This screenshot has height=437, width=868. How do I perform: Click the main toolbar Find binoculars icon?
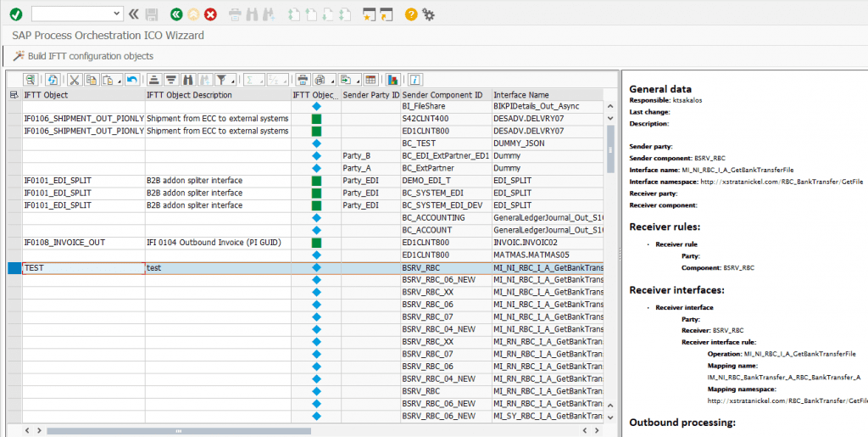pyautogui.click(x=253, y=14)
